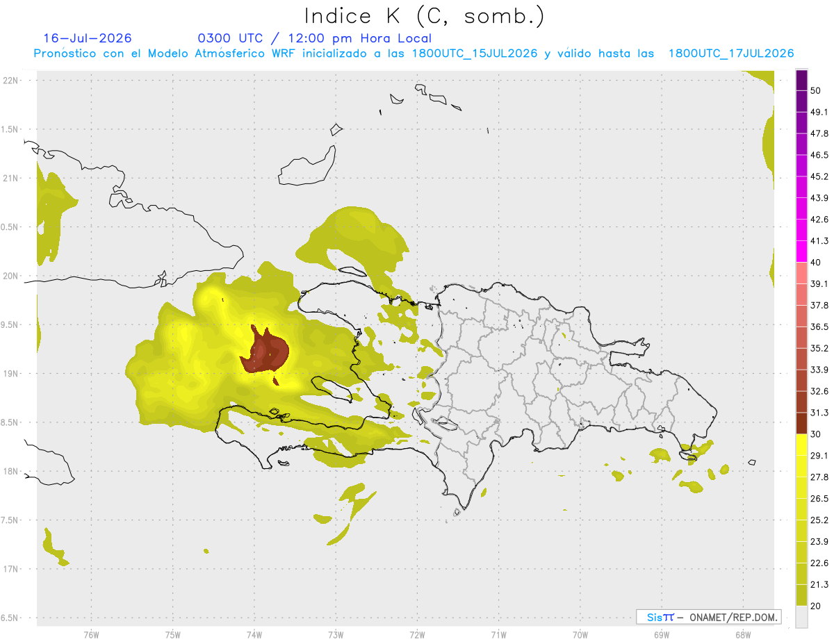Pick the dark brown colorbar segment between 30 and 31.3
The width and height of the screenshot is (834, 644).
[x=802, y=424]
